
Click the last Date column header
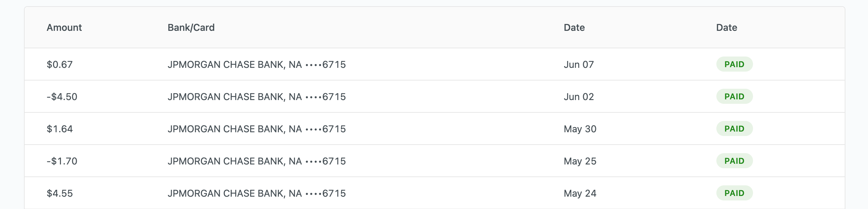726,27
